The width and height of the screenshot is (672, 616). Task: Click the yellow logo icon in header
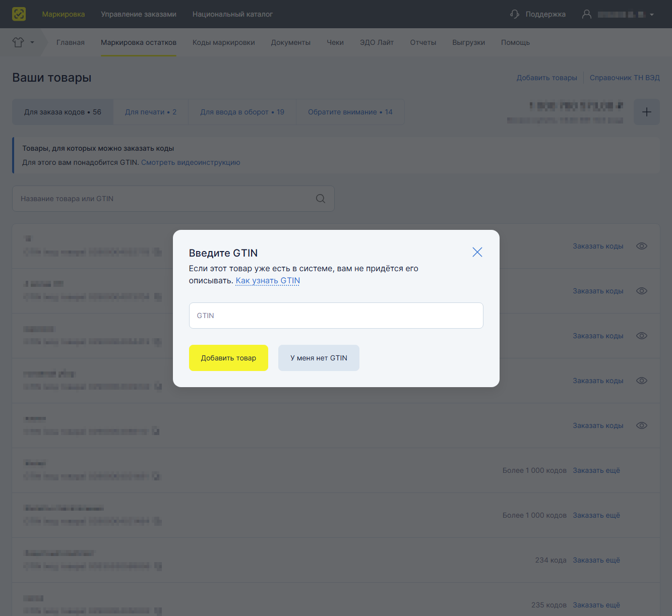19,14
